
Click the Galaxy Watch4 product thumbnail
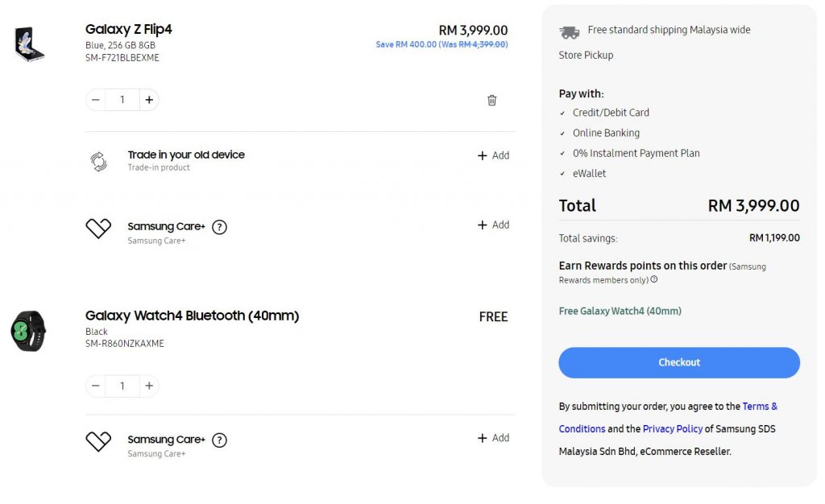click(x=28, y=331)
